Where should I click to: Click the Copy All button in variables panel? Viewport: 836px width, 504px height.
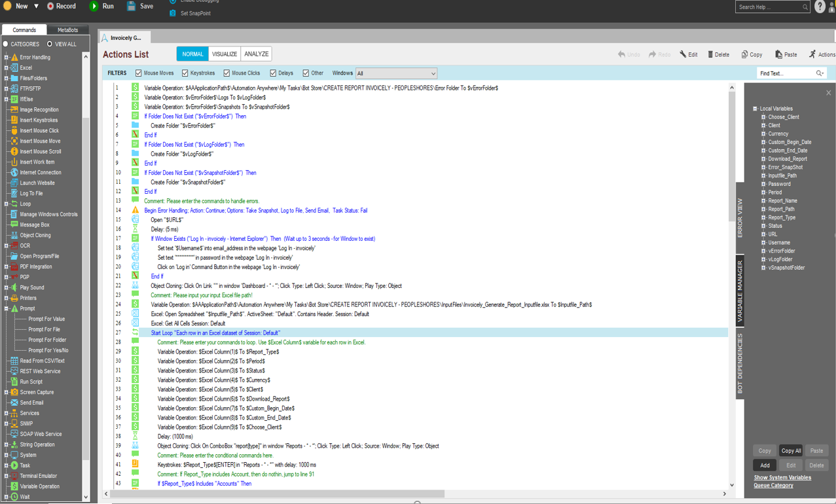click(x=791, y=451)
